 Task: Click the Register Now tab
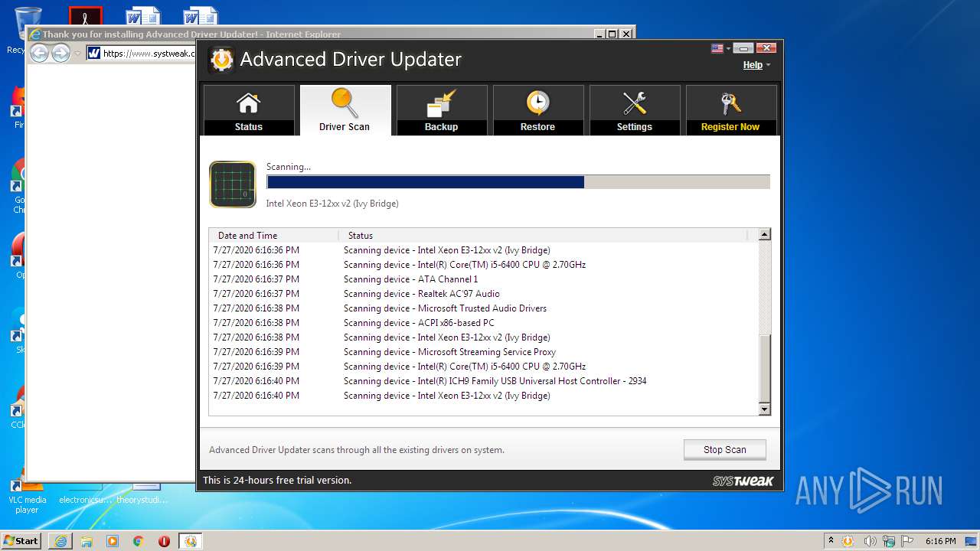(x=731, y=110)
